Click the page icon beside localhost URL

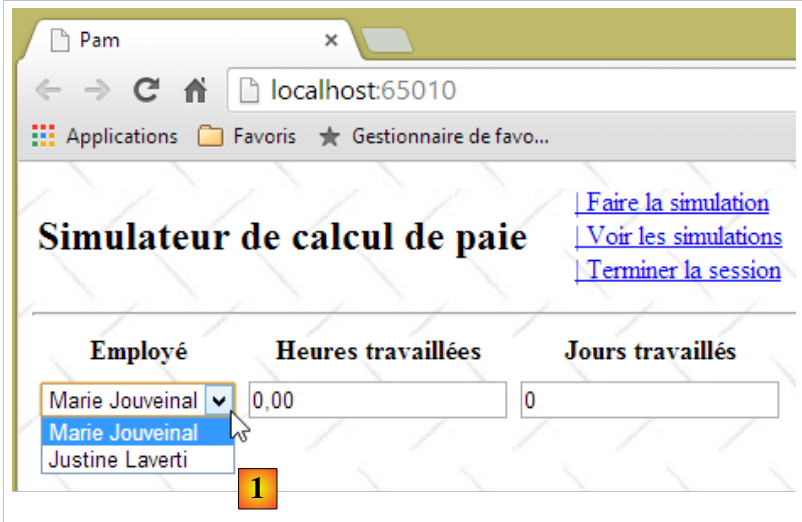click(250, 91)
